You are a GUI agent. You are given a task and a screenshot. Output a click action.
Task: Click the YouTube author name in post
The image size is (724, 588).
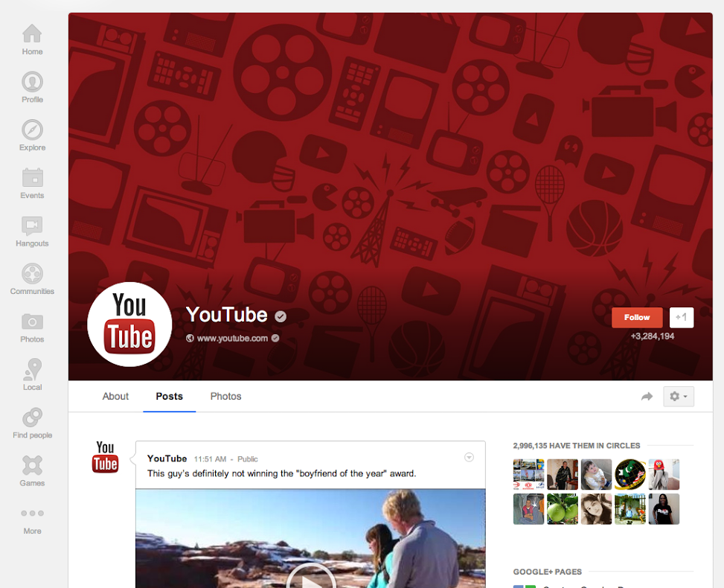[x=167, y=458]
